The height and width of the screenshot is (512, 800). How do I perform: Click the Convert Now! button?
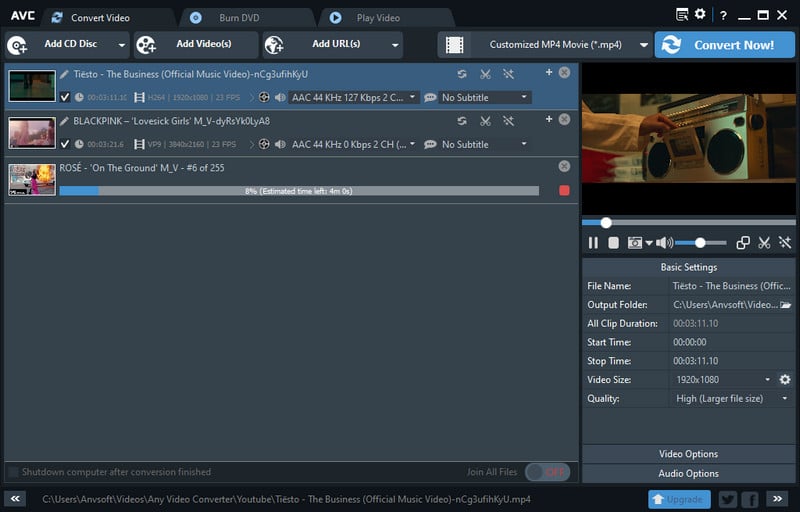point(724,45)
